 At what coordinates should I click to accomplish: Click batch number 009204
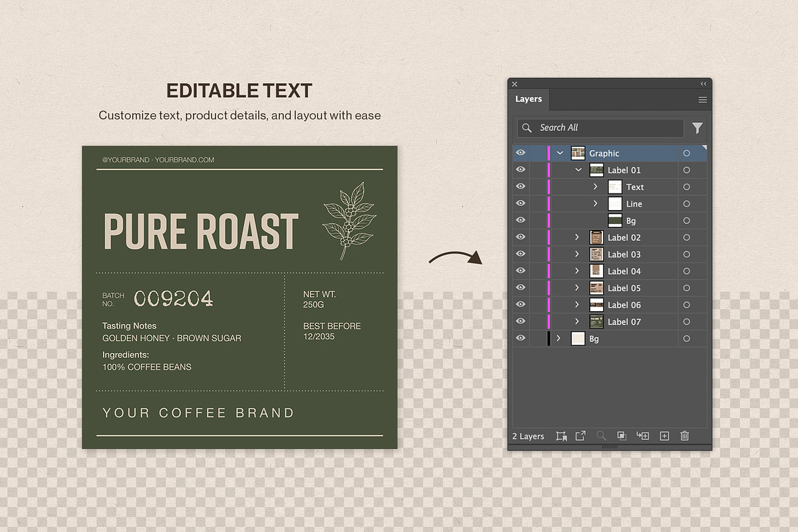(x=174, y=299)
